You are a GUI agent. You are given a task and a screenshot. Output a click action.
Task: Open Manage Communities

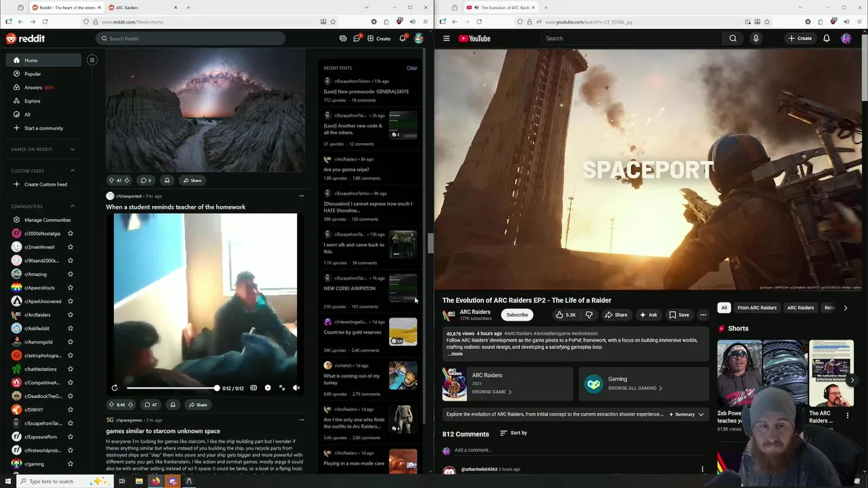tap(44, 220)
